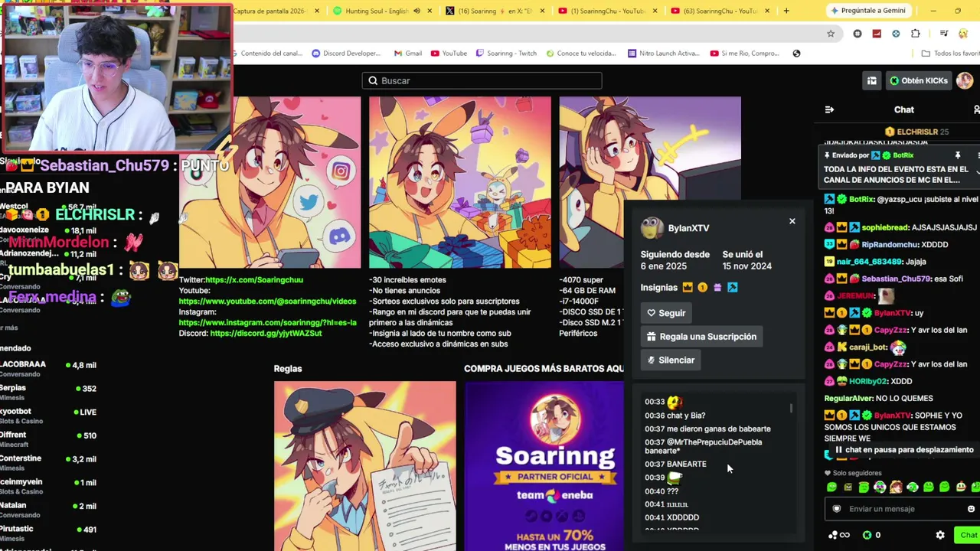Follow BylanXTV with the Seguir button
Image resolution: width=980 pixels, height=551 pixels.
[x=666, y=313]
